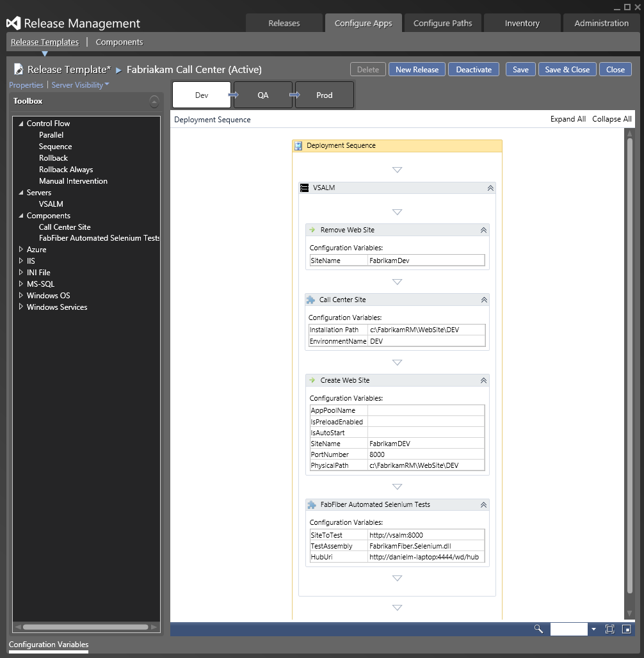Open the Properties link
644x658 pixels.
26,84
